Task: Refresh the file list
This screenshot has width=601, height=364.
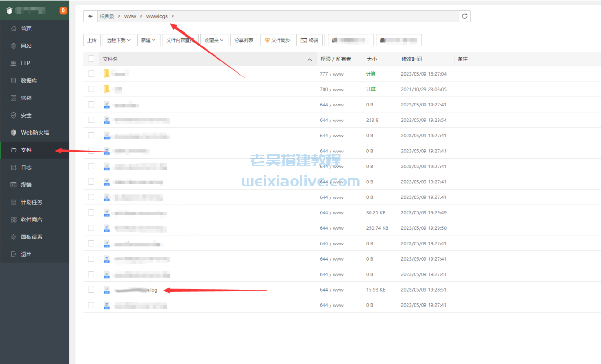Action: (464, 16)
